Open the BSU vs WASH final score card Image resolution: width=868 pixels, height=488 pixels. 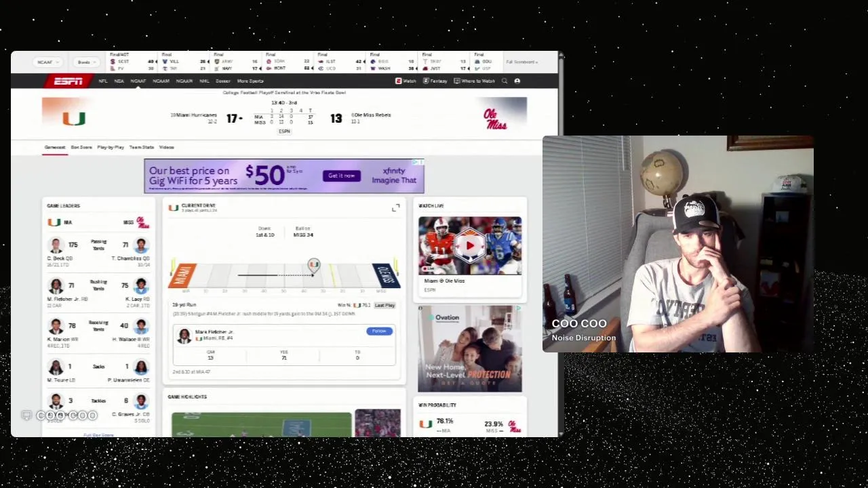(x=393, y=62)
